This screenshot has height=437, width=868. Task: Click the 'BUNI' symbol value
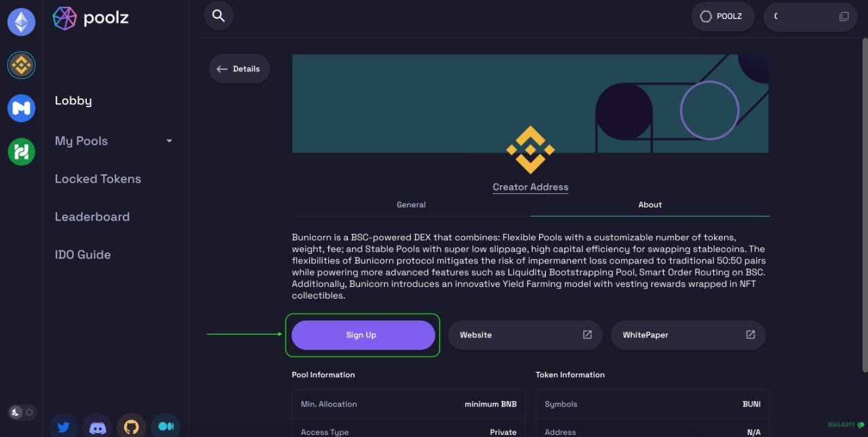click(751, 404)
